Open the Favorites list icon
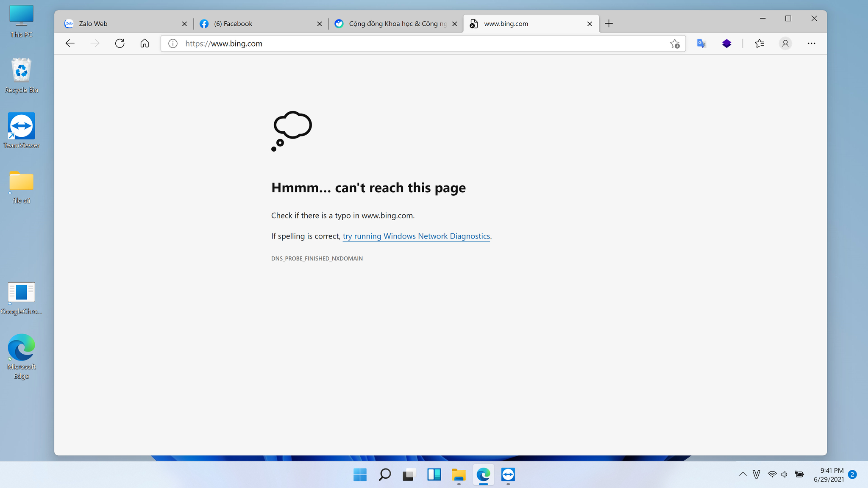Image resolution: width=868 pixels, height=488 pixels. pos(759,43)
